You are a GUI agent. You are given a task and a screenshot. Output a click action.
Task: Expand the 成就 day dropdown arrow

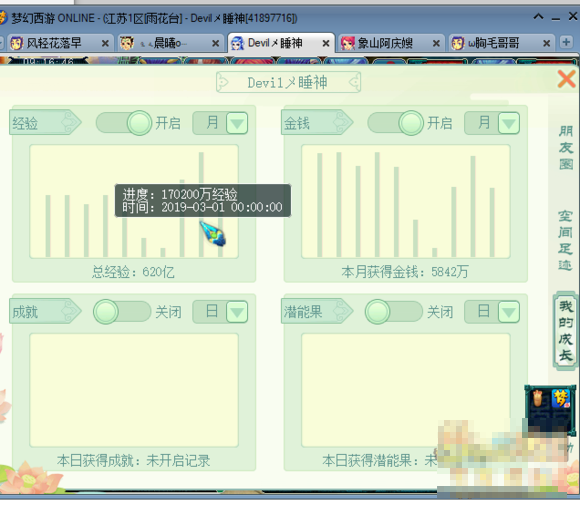237,312
